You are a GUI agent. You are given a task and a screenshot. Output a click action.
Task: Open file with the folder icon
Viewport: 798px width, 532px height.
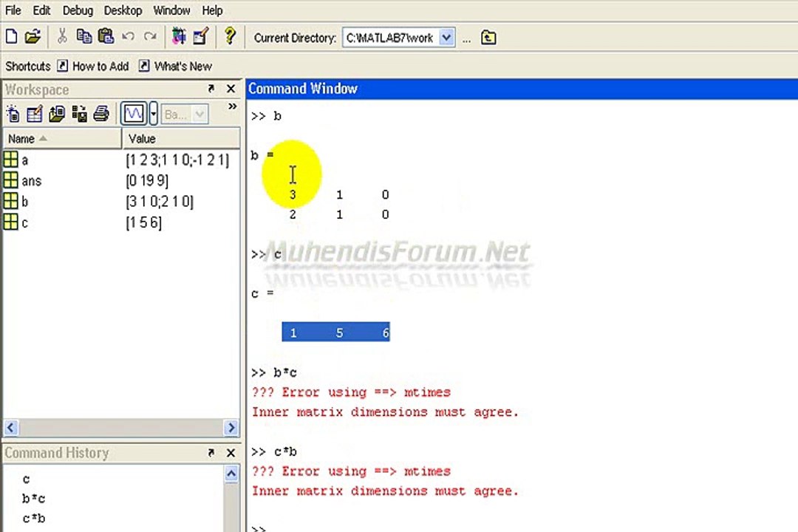33,37
